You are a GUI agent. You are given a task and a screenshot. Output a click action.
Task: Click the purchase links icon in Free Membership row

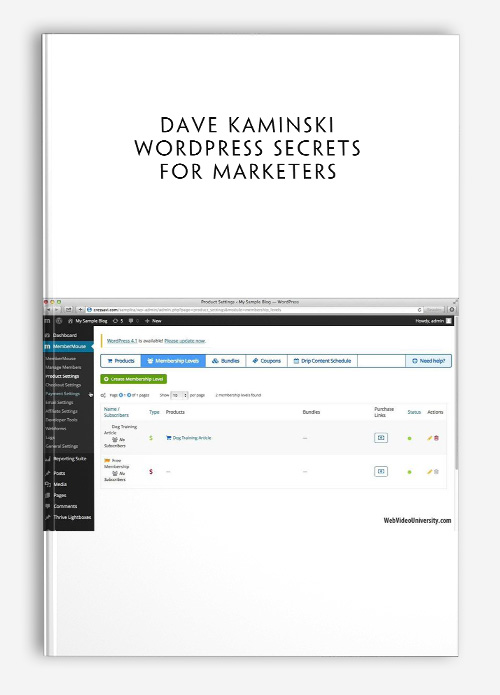click(x=381, y=472)
